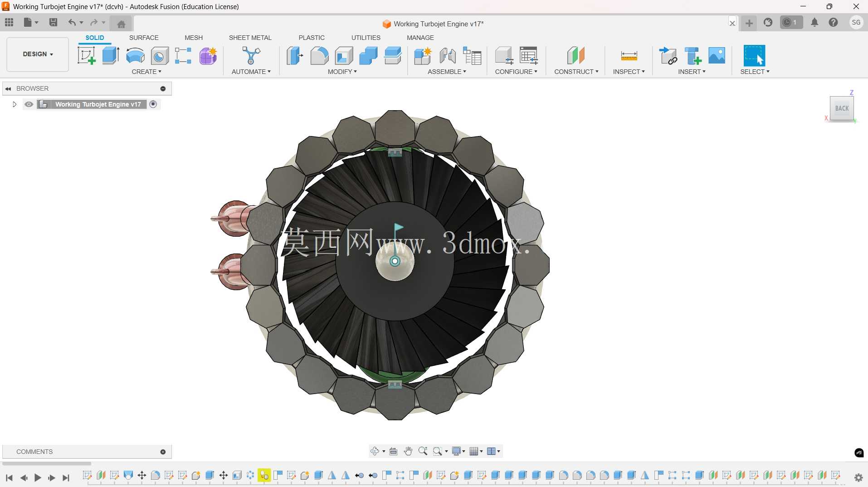
Task: Select the Press Pull tool
Action: [x=295, y=56]
